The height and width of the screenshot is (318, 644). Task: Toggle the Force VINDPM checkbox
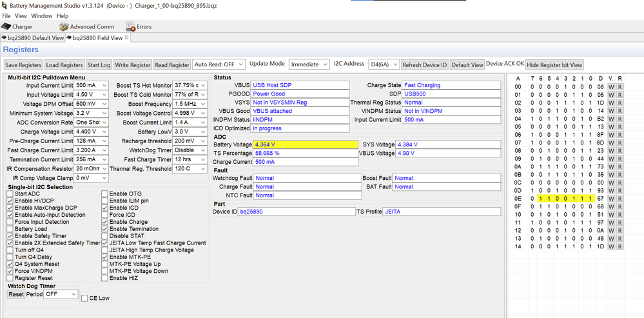click(x=10, y=271)
